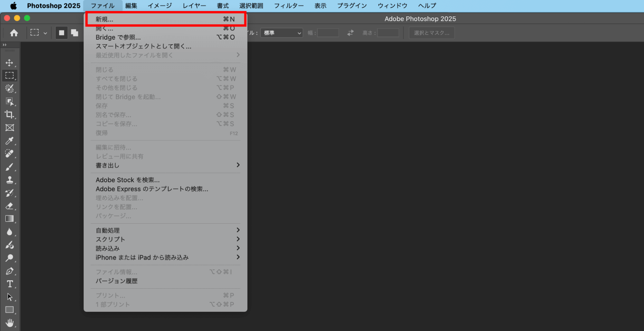The width and height of the screenshot is (644, 331).
Task: Select the Eraser tool
Action: [x=9, y=206]
